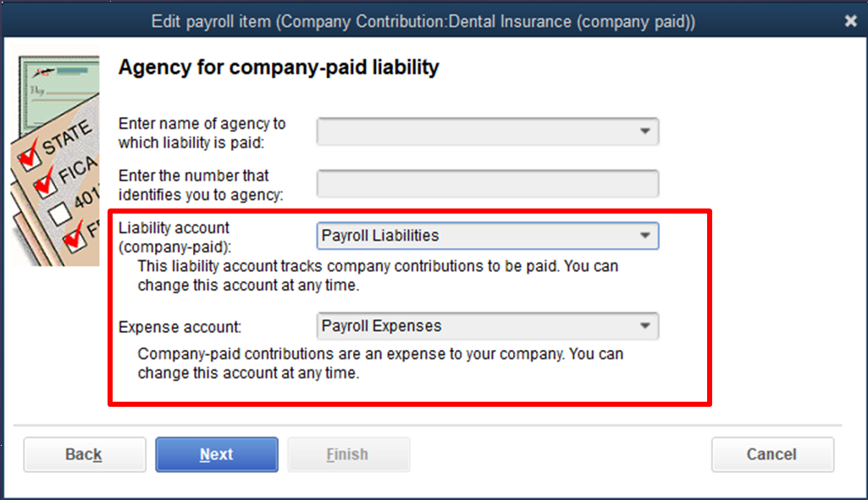868x500 pixels.
Task: Expand the Liability account dropdown arrow
Action: tap(645, 236)
